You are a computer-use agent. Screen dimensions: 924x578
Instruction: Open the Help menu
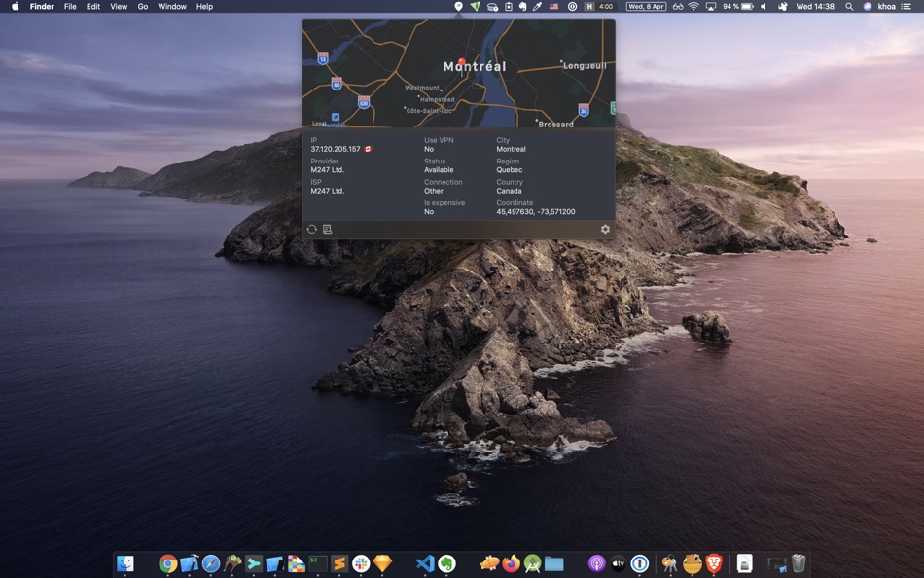204,7
